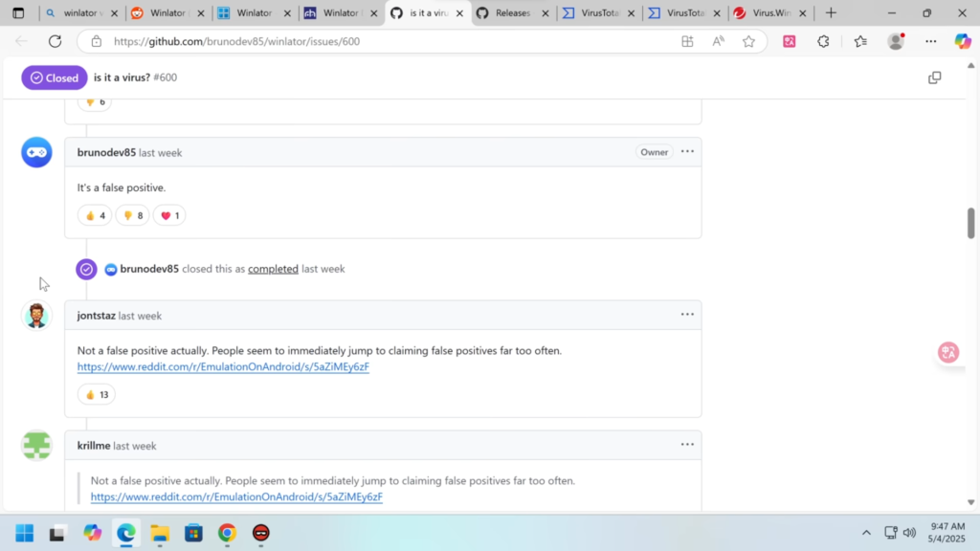Toggle the heart reaction on the false positive comment

[x=169, y=215]
